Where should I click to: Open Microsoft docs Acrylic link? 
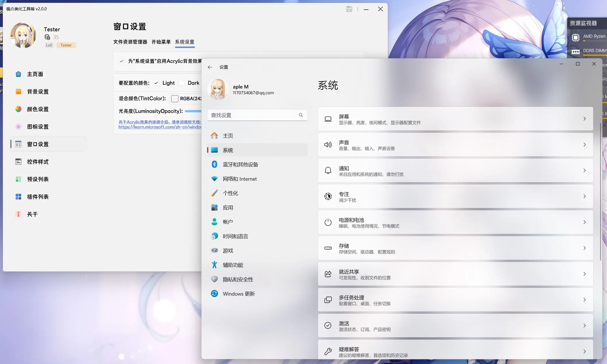pyautogui.click(x=160, y=127)
